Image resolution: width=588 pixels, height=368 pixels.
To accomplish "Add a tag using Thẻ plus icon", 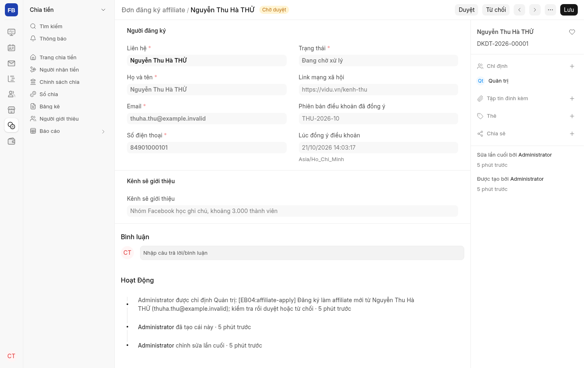I will coord(572,116).
